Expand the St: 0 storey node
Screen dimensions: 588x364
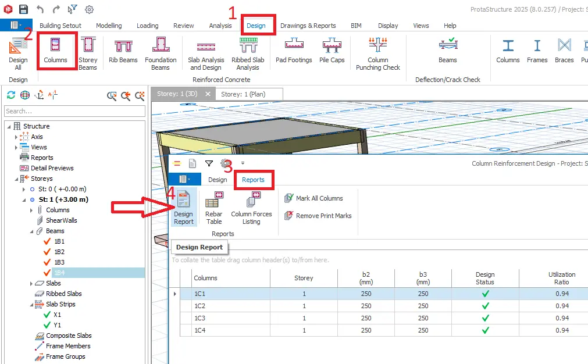tap(24, 190)
